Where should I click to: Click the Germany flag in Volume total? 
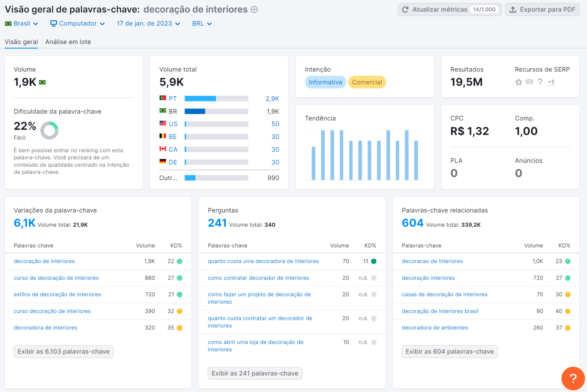pos(163,162)
